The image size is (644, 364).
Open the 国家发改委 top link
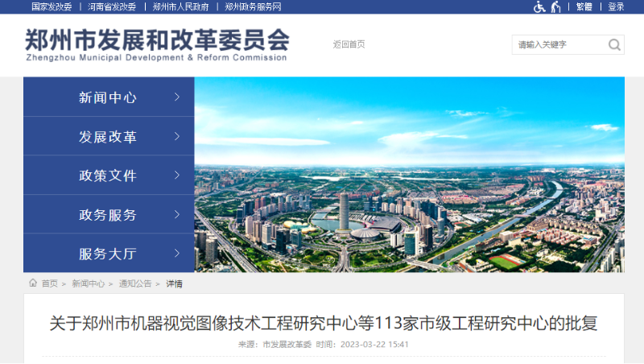tap(52, 6)
